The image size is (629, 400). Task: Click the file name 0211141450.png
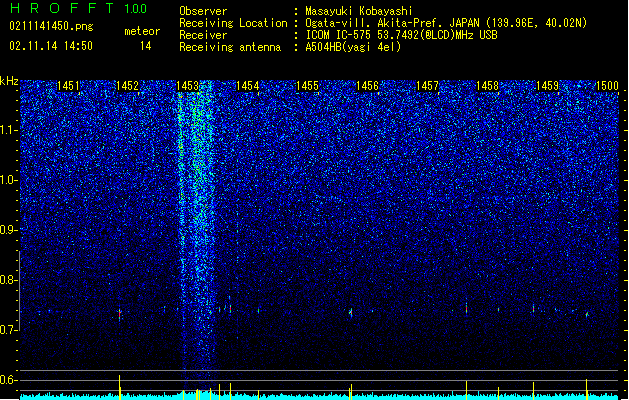click(x=51, y=26)
